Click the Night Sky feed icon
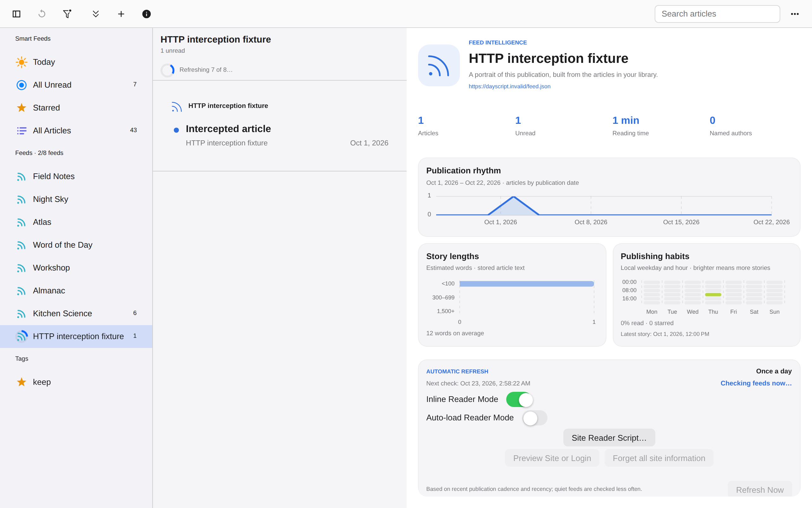 (22, 200)
